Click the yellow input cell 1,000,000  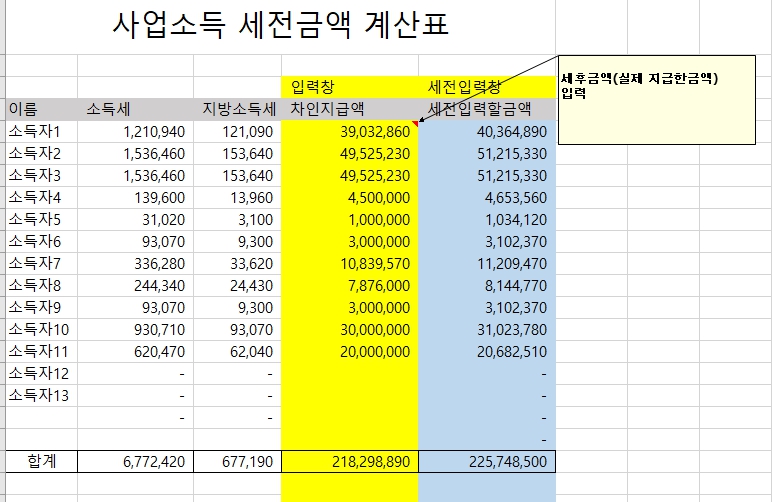pos(350,220)
